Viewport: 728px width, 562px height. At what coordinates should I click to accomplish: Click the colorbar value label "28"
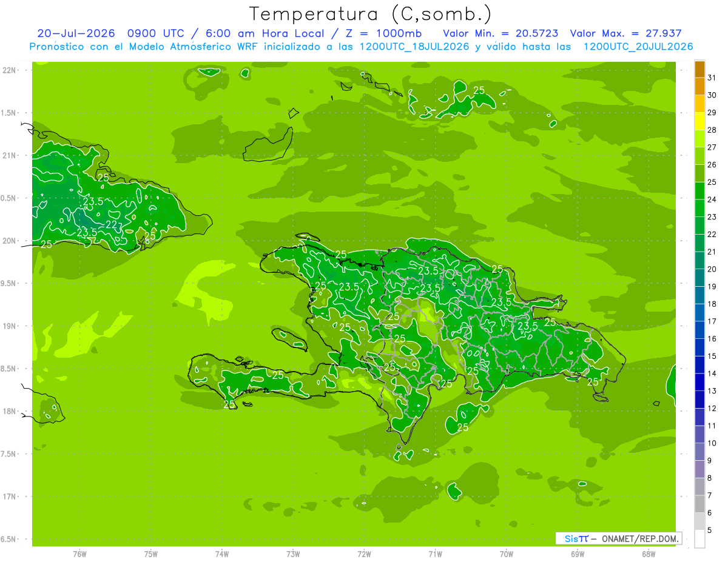tap(712, 130)
